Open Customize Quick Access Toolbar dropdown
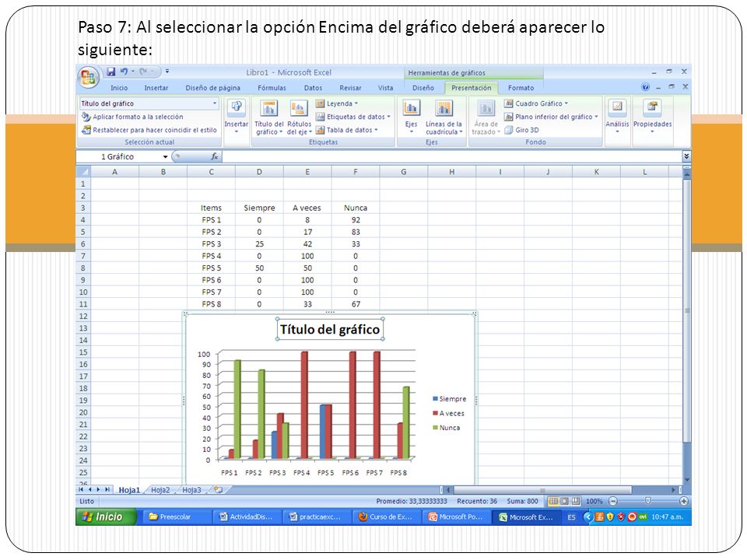Screen dimensions: 747x560 point(167,72)
